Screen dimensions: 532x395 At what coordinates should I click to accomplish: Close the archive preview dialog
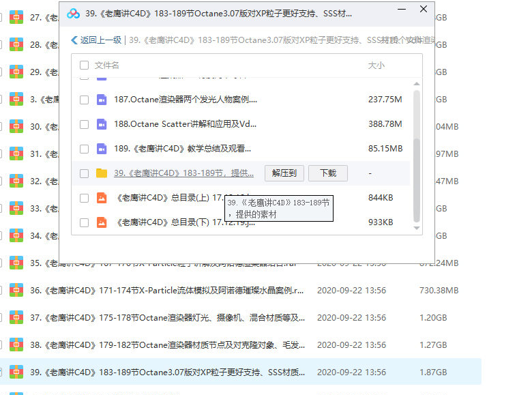click(x=424, y=9)
